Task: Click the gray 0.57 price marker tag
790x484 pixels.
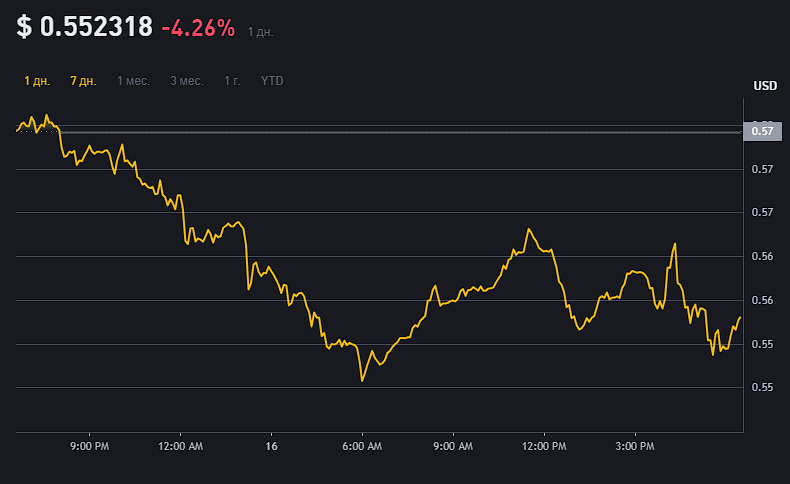Action: (x=762, y=131)
